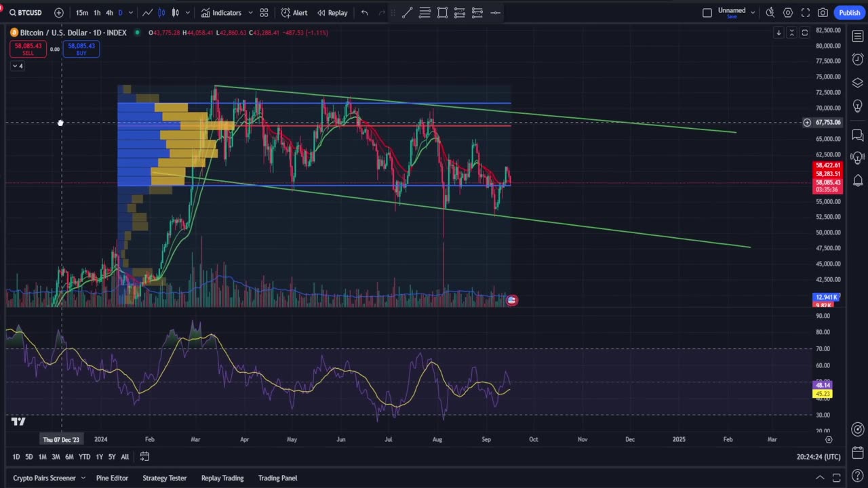Open the notifications bell icon
This screenshot has width=868, height=488.
858,180
